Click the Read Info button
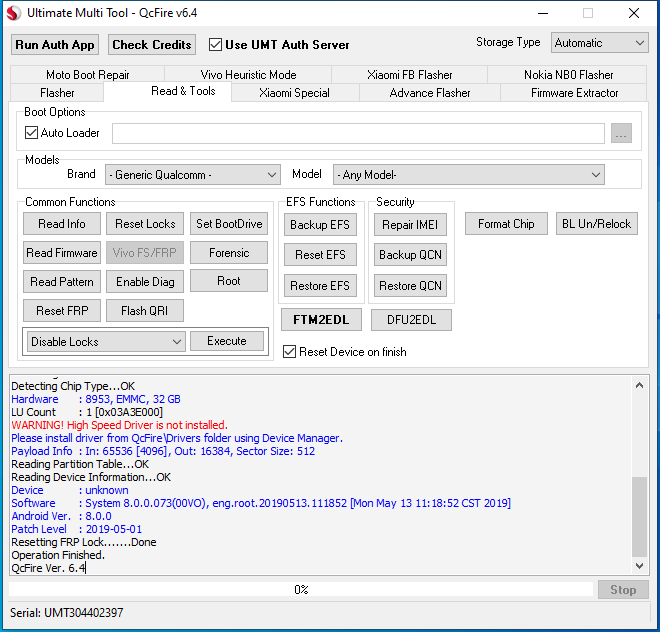Screen dimensions: 660x632 (x=62, y=224)
